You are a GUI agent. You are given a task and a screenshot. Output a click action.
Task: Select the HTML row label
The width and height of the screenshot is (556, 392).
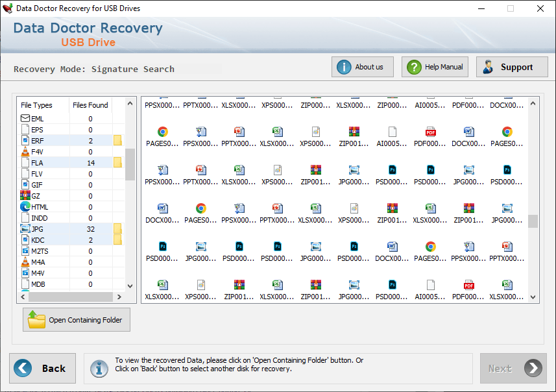click(40, 207)
